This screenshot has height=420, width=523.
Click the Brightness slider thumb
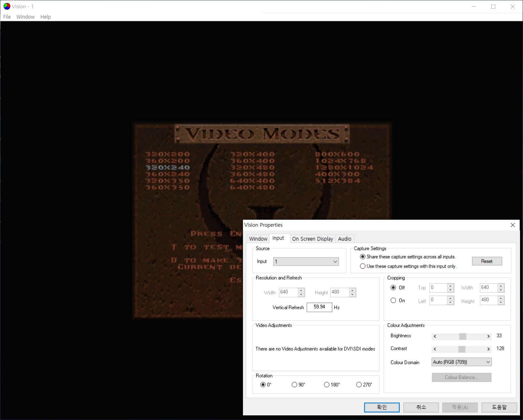(x=463, y=336)
